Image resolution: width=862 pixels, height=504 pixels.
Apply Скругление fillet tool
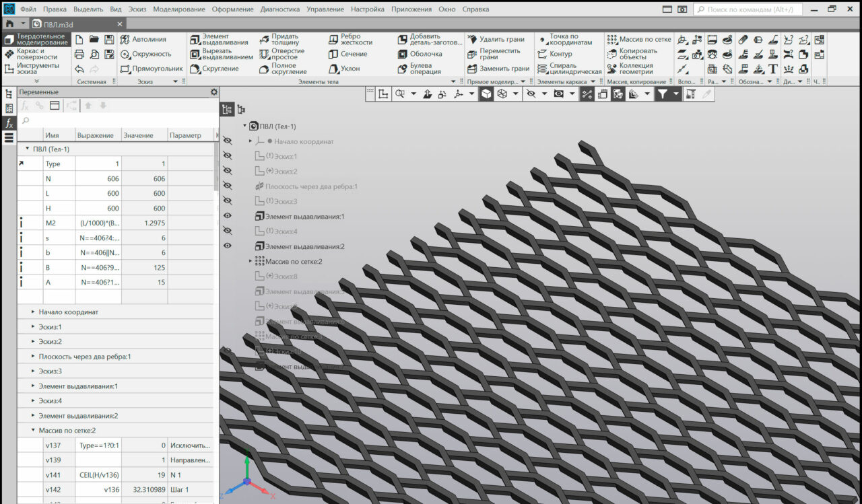214,69
